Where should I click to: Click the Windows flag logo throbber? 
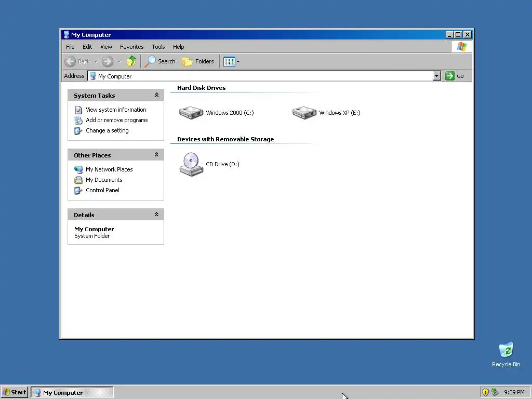(461, 46)
